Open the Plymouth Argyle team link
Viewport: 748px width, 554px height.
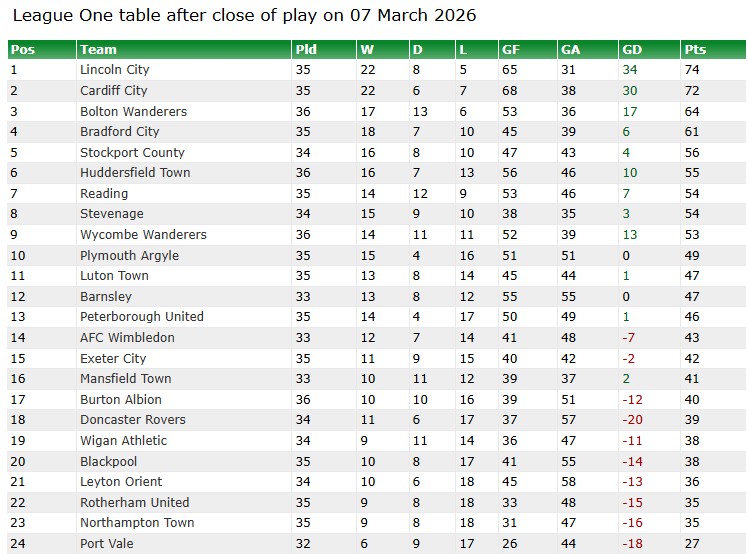point(129,255)
